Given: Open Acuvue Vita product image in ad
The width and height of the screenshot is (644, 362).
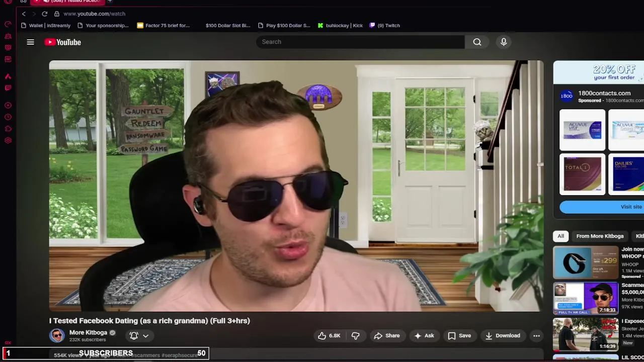Looking at the screenshot, I should [583, 130].
